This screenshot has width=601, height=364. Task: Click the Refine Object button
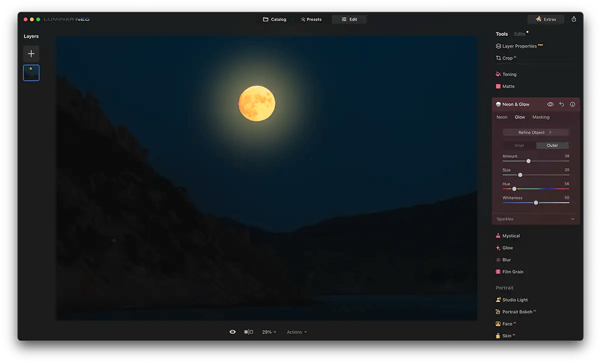tap(535, 132)
